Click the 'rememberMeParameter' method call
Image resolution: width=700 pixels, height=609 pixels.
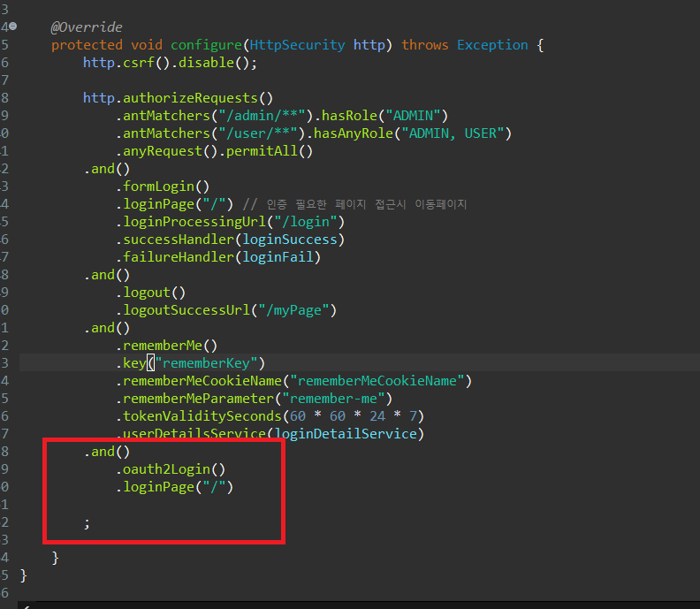click(x=198, y=399)
